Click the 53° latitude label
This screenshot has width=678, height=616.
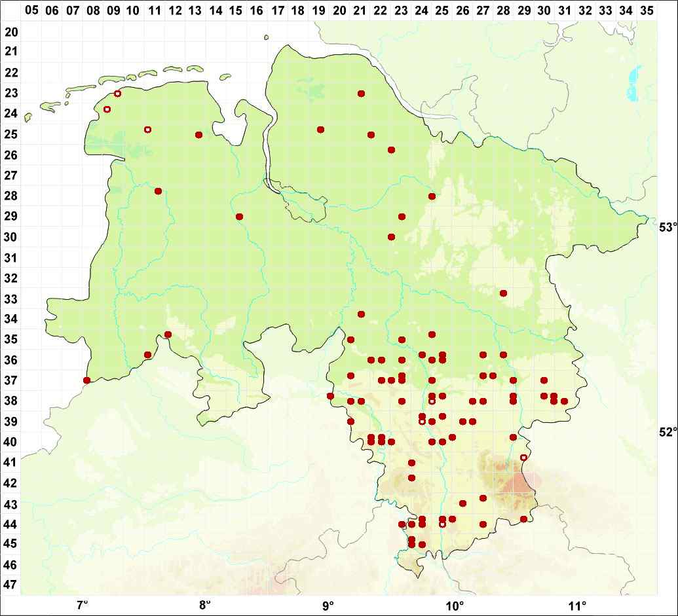coord(668,227)
